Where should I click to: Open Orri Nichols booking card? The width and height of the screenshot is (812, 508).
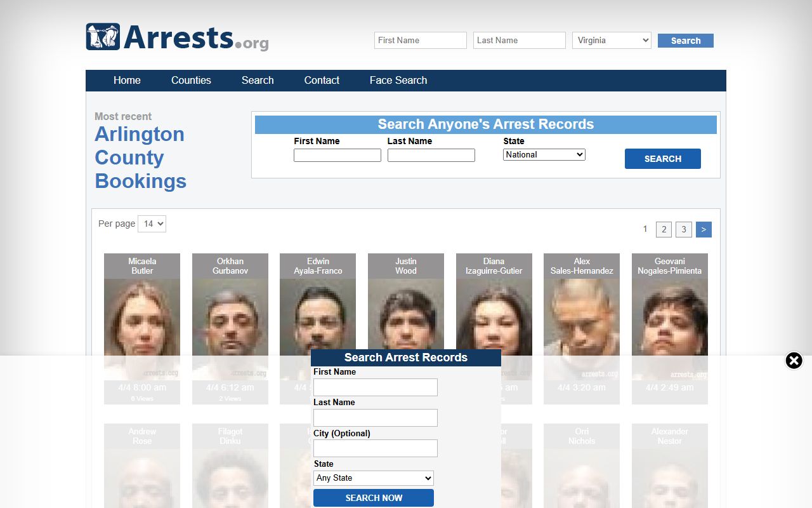[582, 465]
